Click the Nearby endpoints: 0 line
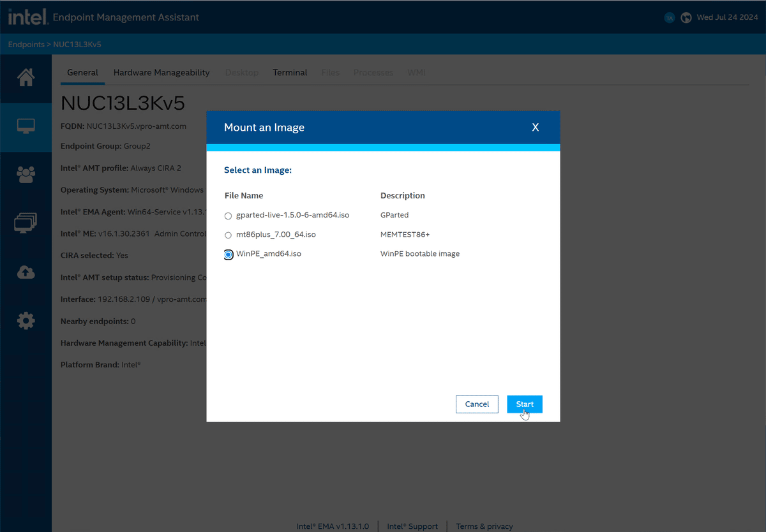 [98, 321]
